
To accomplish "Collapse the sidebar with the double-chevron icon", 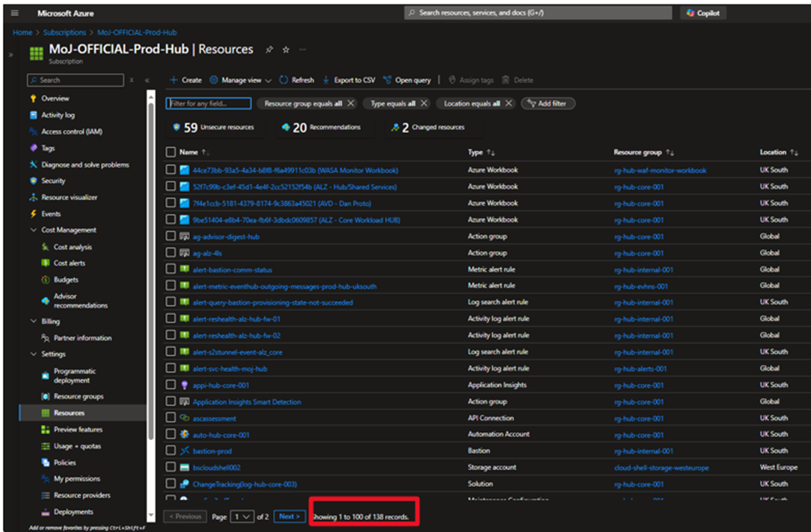I will 147,80.
